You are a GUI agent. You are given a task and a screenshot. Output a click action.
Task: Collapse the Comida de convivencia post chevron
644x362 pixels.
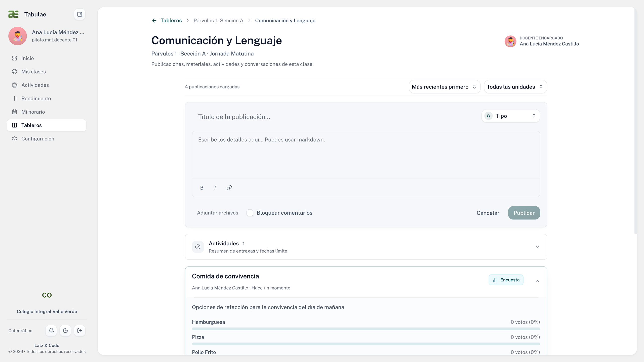click(537, 281)
